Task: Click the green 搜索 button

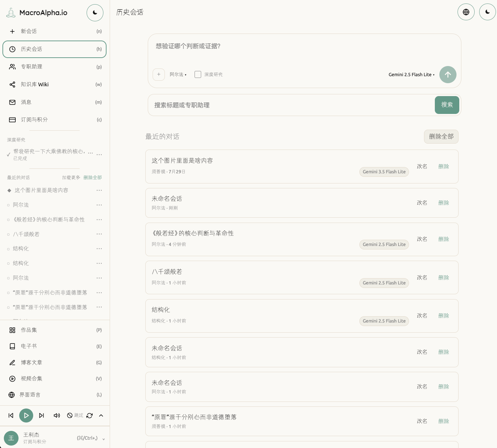Action: point(447,105)
